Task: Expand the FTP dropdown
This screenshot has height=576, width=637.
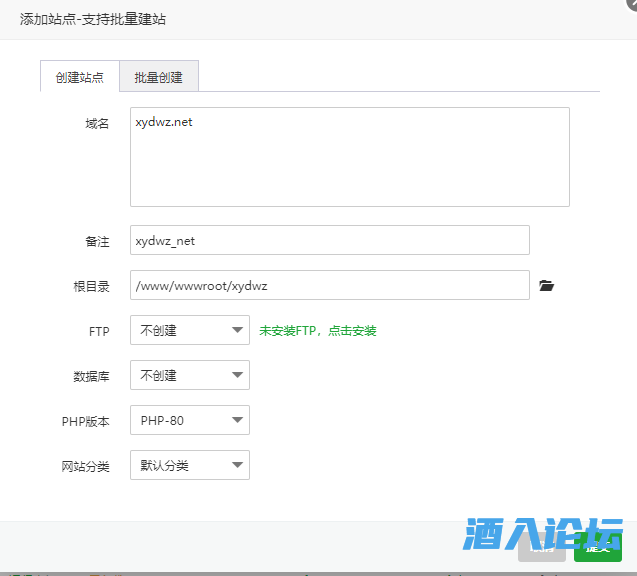Action: click(x=190, y=330)
